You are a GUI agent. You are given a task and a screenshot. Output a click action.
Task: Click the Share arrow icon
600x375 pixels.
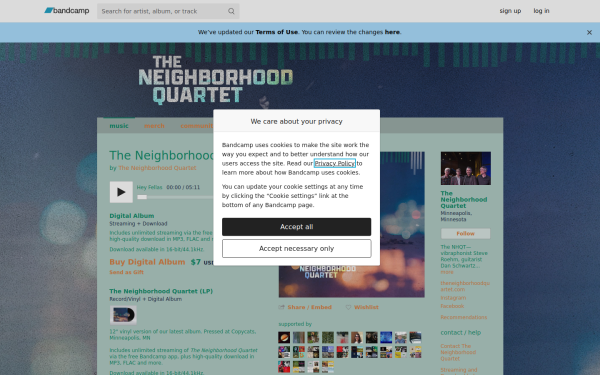tap(282, 307)
